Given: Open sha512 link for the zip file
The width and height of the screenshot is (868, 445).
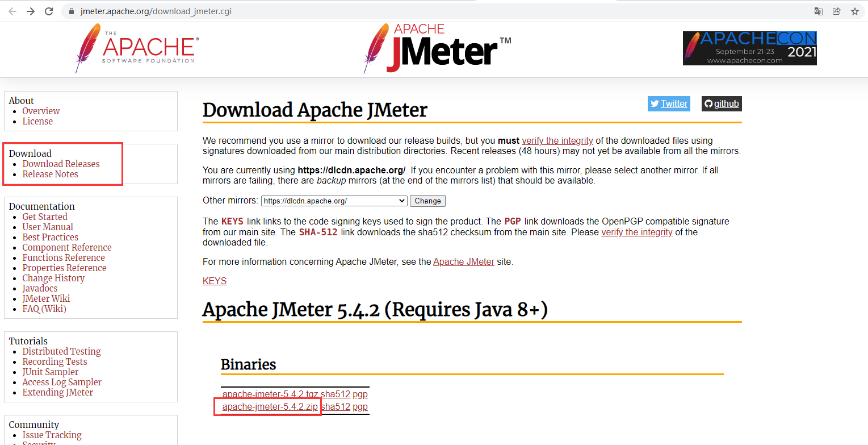Looking at the screenshot, I should point(336,406).
